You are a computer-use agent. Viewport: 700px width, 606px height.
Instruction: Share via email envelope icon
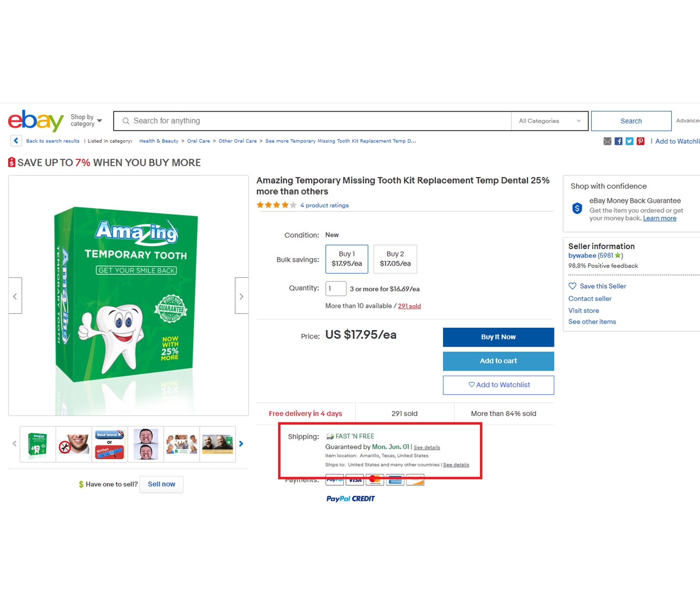pyautogui.click(x=608, y=141)
